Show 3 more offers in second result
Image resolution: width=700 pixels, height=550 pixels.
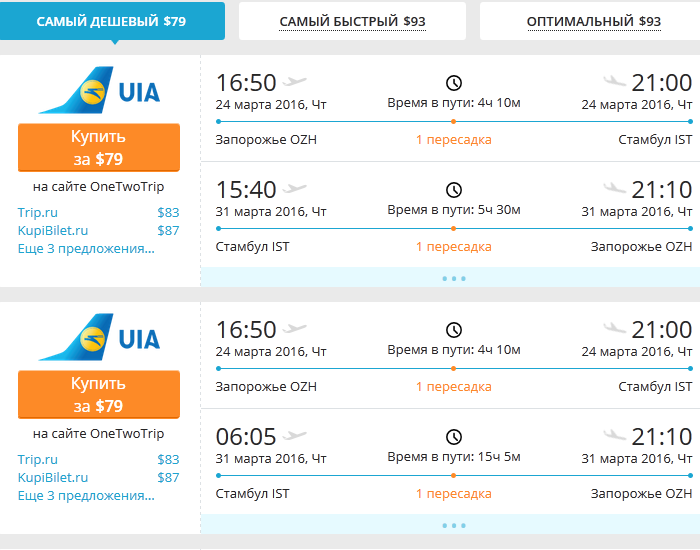click(86, 495)
